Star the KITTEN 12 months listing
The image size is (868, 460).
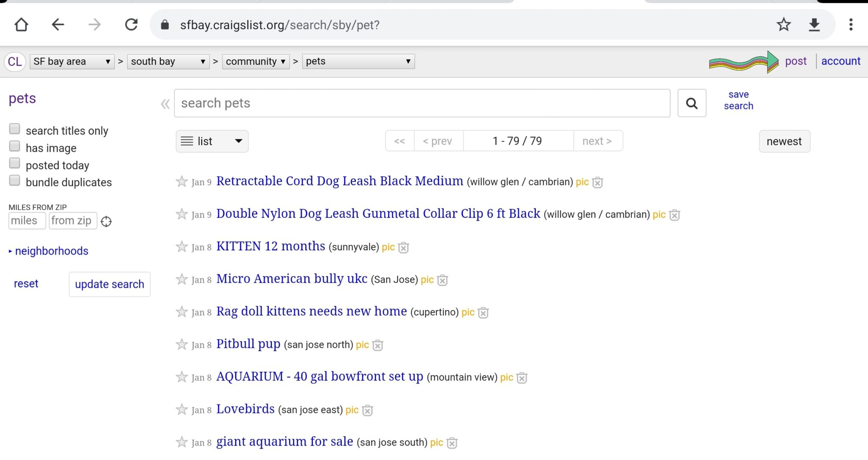pyautogui.click(x=182, y=247)
